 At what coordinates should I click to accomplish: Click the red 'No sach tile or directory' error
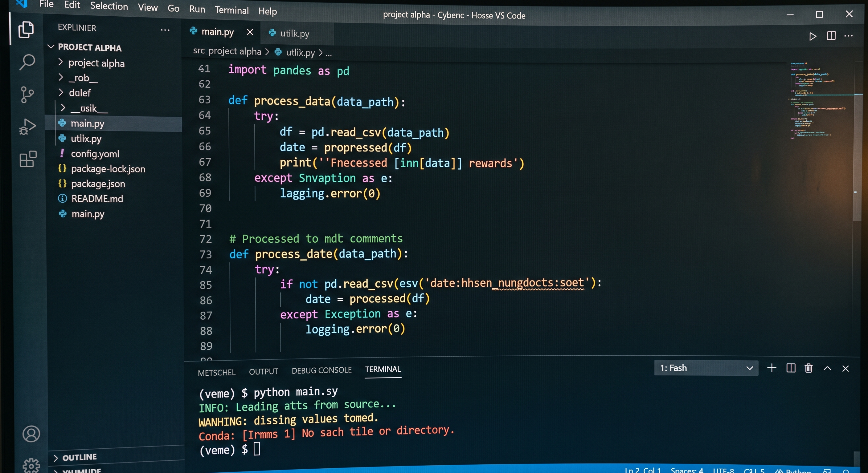(378, 432)
